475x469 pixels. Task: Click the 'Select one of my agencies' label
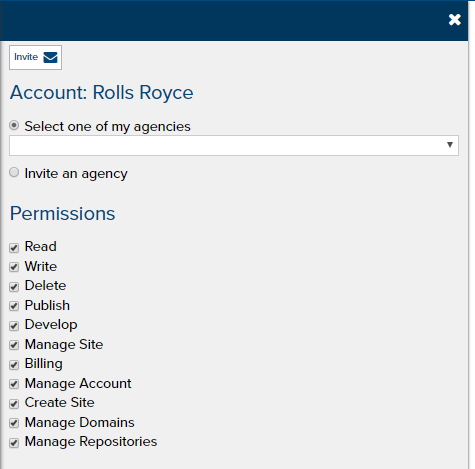[107, 127]
